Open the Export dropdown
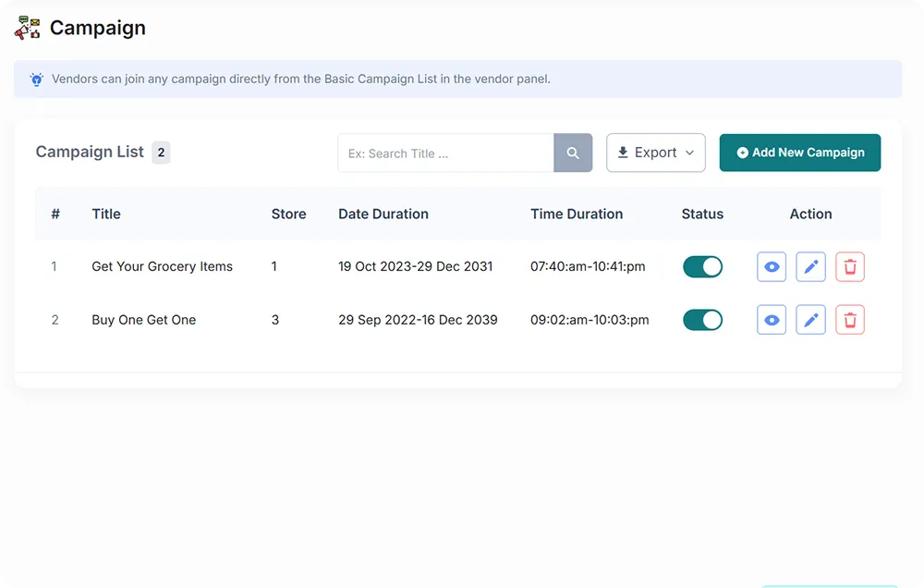 pyautogui.click(x=656, y=153)
